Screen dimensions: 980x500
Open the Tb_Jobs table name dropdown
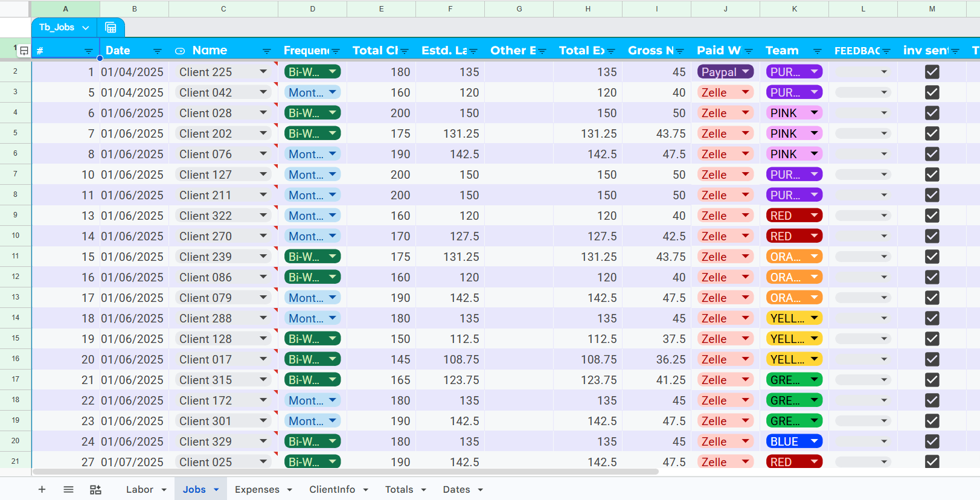pyautogui.click(x=86, y=28)
